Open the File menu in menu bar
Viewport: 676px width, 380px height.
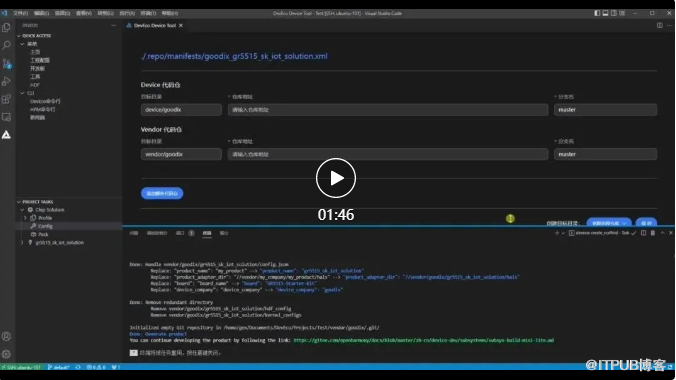click(20, 13)
